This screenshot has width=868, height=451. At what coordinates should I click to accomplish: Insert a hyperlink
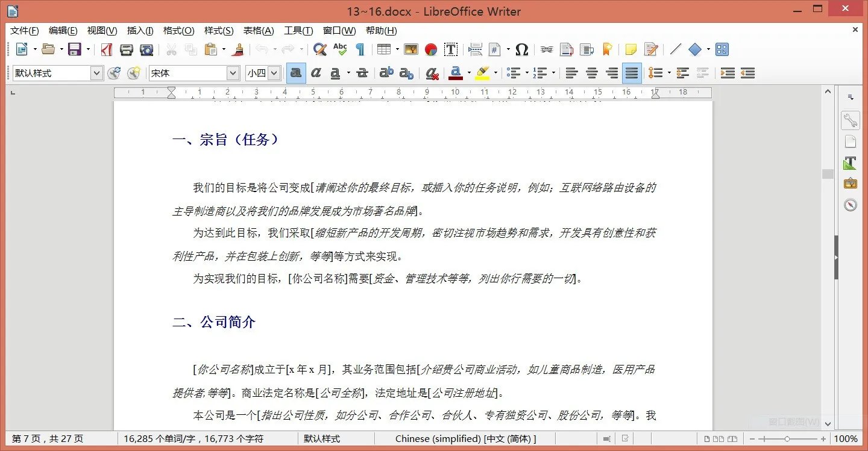[x=546, y=49]
